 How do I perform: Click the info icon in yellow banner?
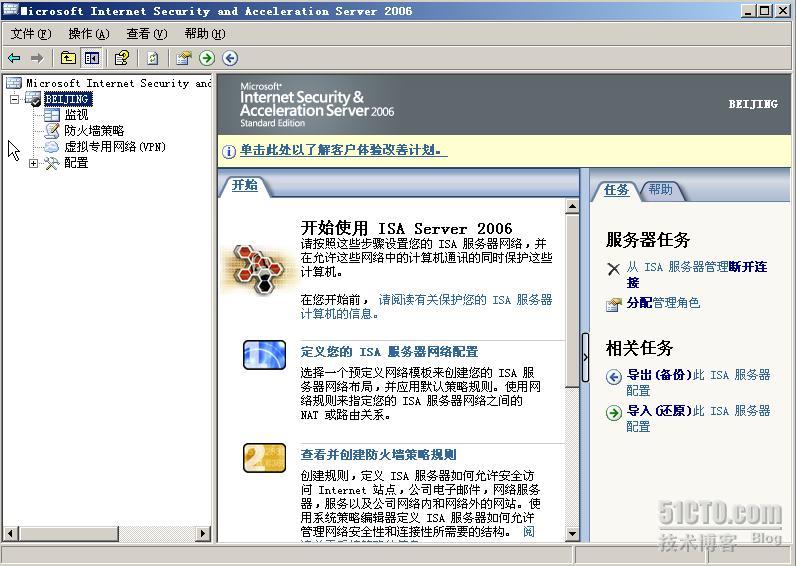229,151
